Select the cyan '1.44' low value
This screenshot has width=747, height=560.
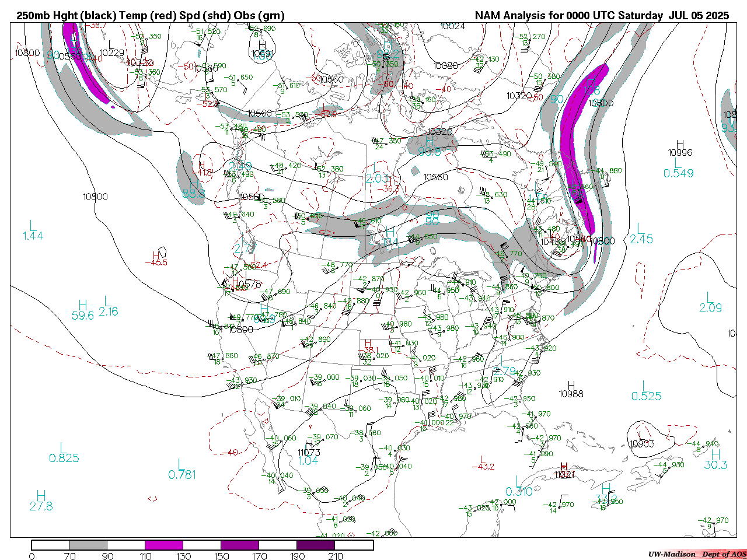[33, 236]
